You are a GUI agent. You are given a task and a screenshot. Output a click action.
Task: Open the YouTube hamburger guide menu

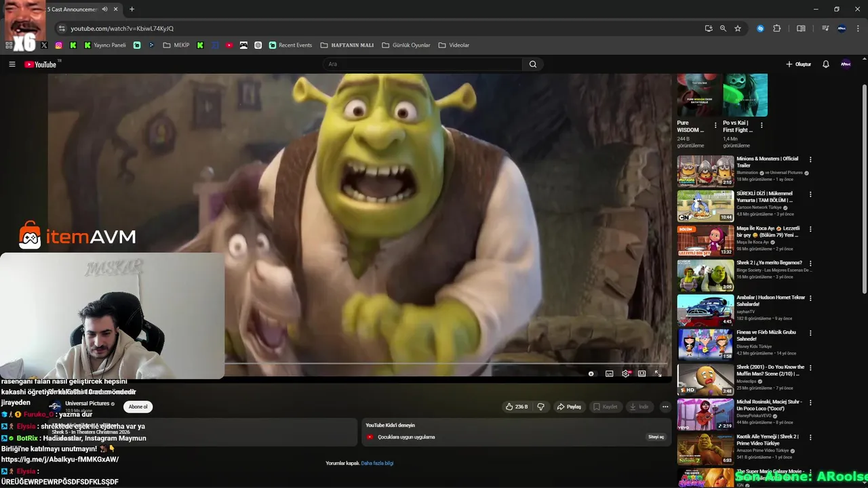(12, 64)
